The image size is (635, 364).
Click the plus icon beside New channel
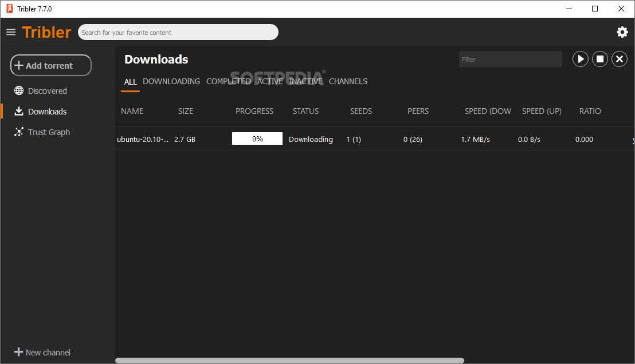(x=19, y=352)
